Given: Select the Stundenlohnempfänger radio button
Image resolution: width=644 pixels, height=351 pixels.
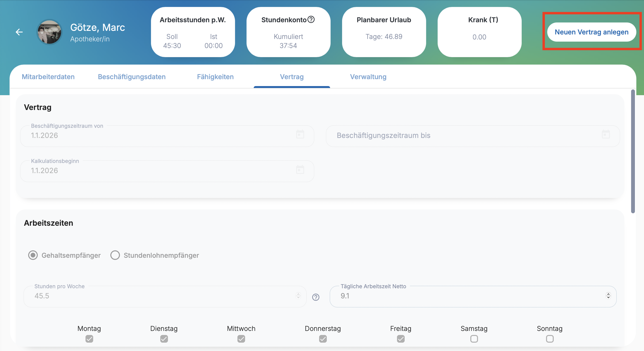Looking at the screenshot, I should pyautogui.click(x=115, y=255).
